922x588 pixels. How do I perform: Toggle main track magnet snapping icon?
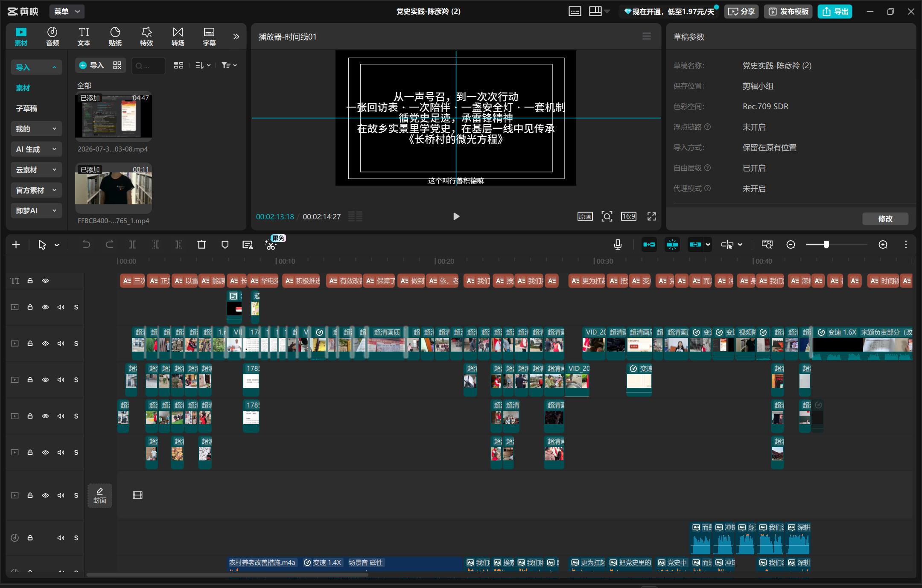click(649, 245)
